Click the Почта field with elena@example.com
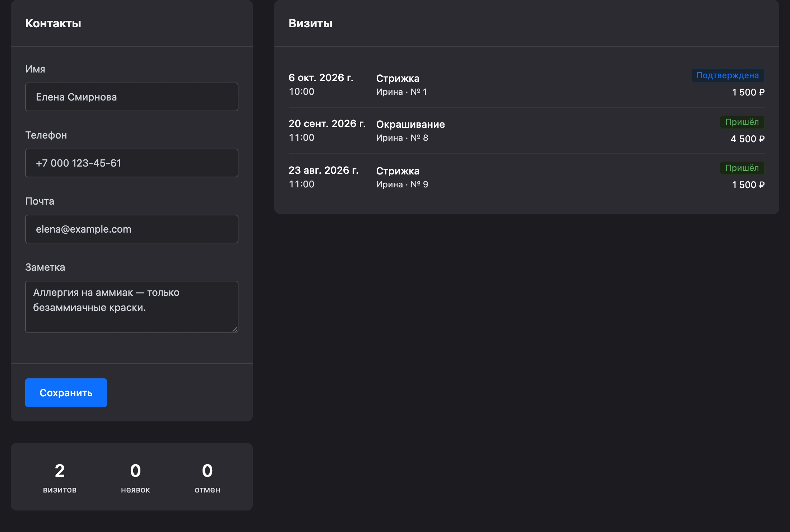Viewport: 790px width, 532px height. pos(131,229)
